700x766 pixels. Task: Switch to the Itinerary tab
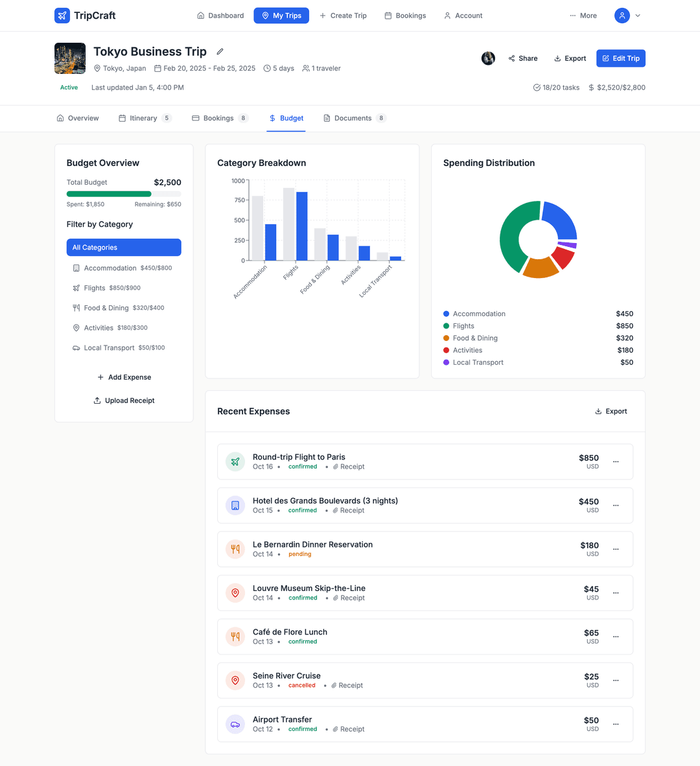pyautogui.click(x=144, y=119)
